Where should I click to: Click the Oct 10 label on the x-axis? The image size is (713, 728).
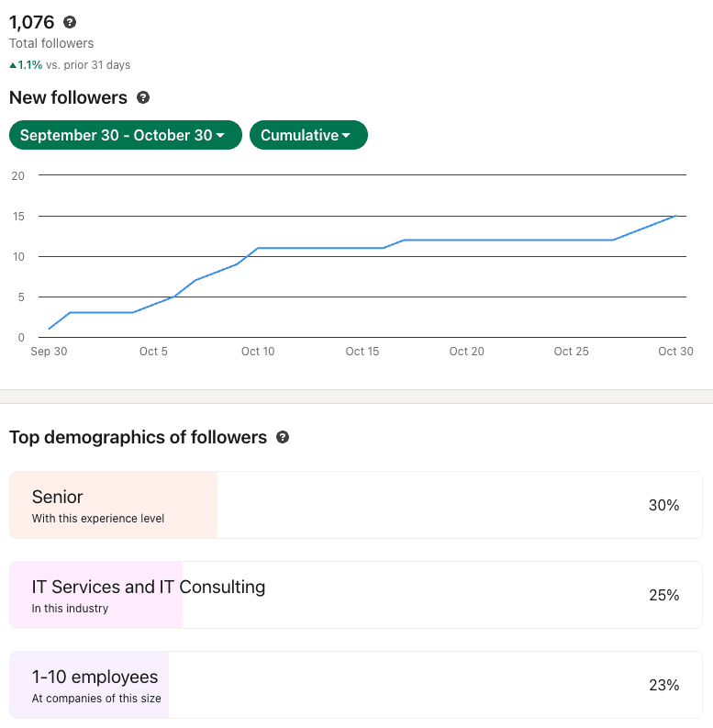pos(258,352)
